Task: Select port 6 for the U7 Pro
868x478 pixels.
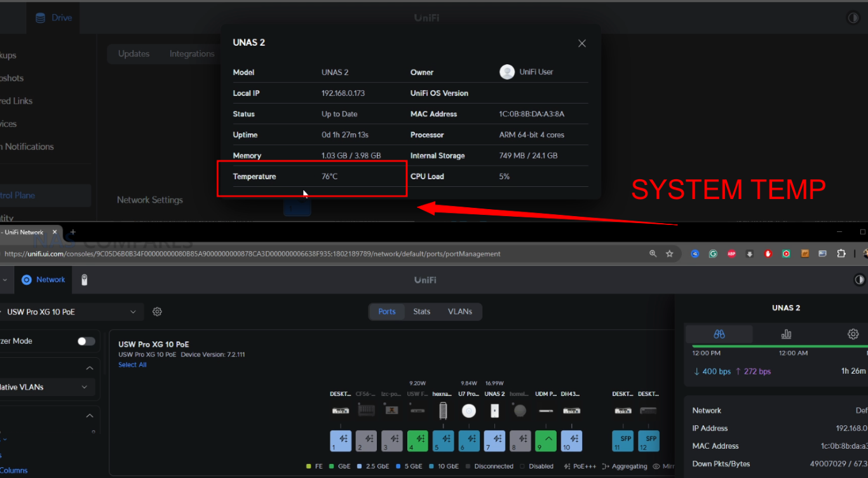Action: point(469,441)
